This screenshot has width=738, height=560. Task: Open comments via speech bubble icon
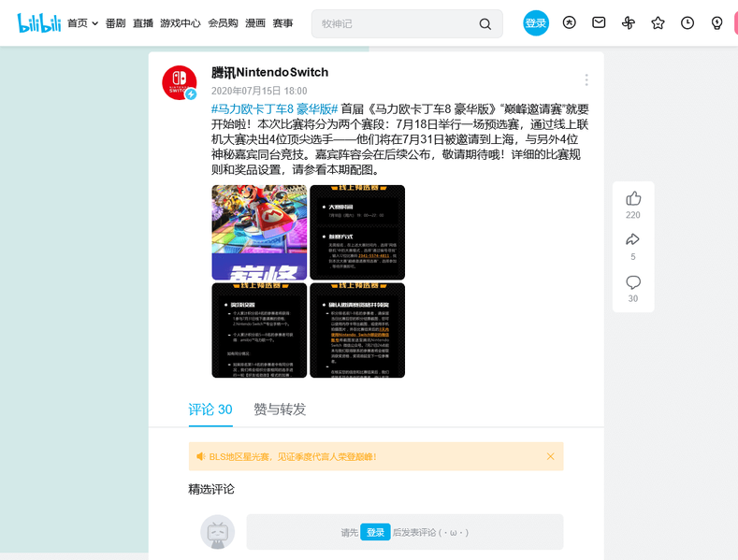tap(633, 282)
